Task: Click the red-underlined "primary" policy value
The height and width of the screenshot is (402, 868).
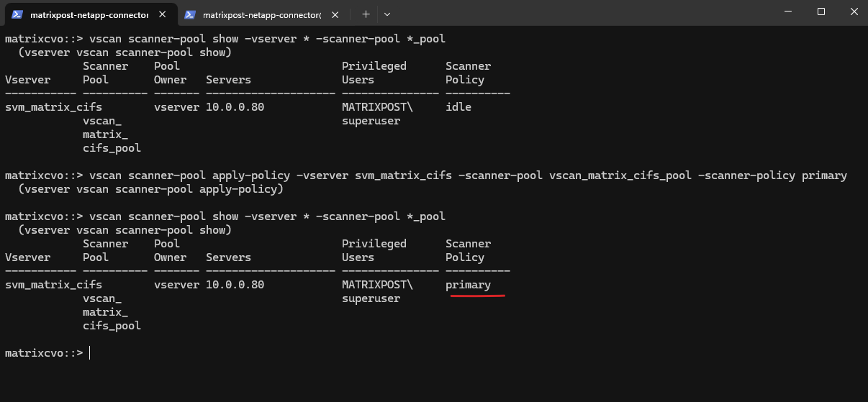Action: point(468,285)
